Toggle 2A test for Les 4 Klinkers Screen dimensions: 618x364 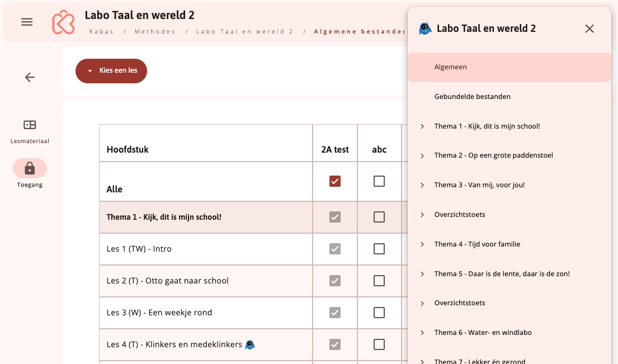click(x=335, y=344)
